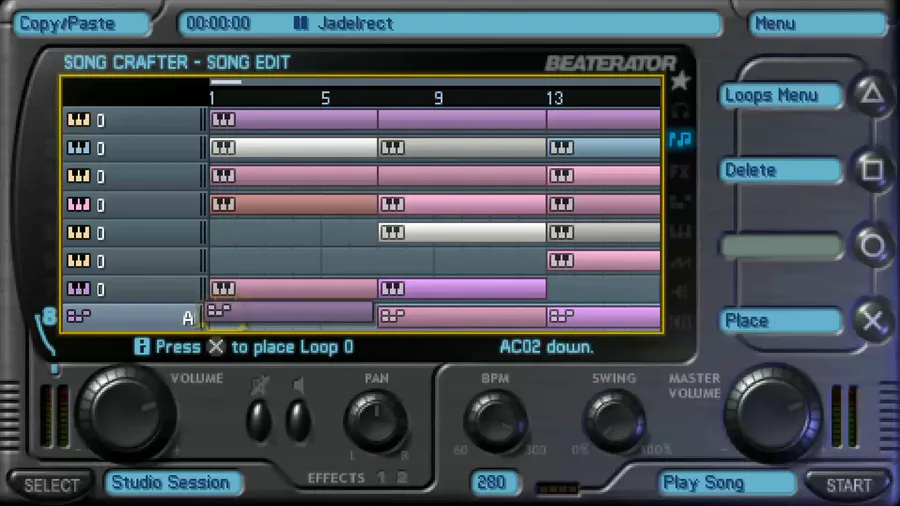Toggle effect 1 next to EFFECTS label
Image resolution: width=900 pixels, height=506 pixels.
point(382,477)
